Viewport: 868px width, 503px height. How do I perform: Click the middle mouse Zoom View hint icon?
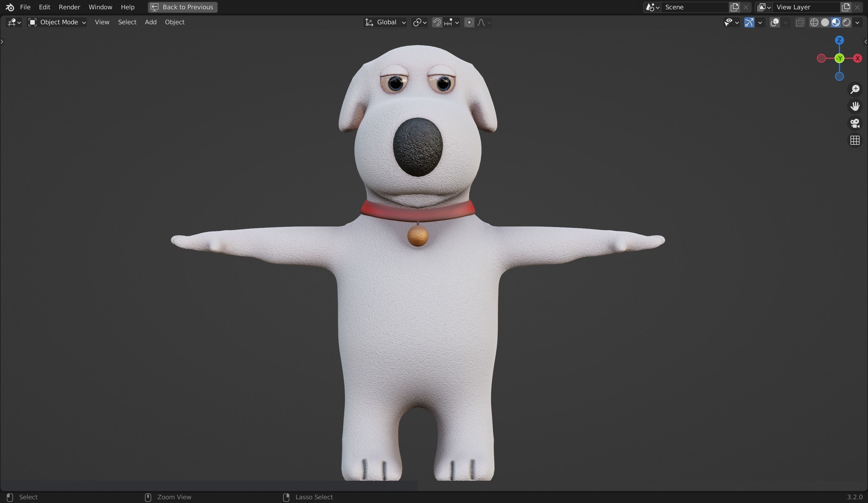tap(148, 497)
